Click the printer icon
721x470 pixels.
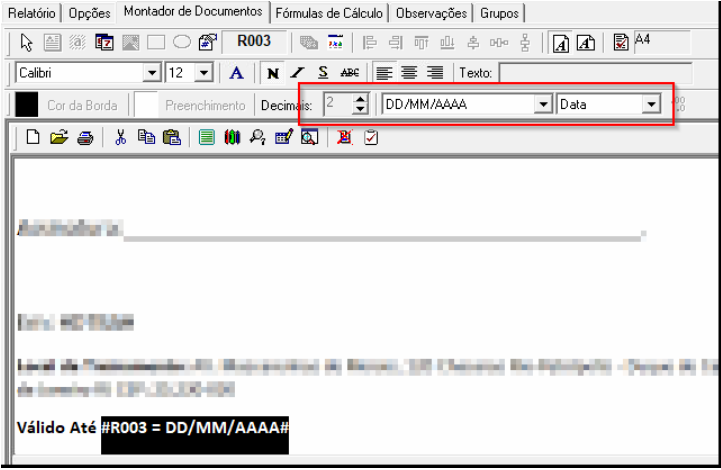point(85,138)
